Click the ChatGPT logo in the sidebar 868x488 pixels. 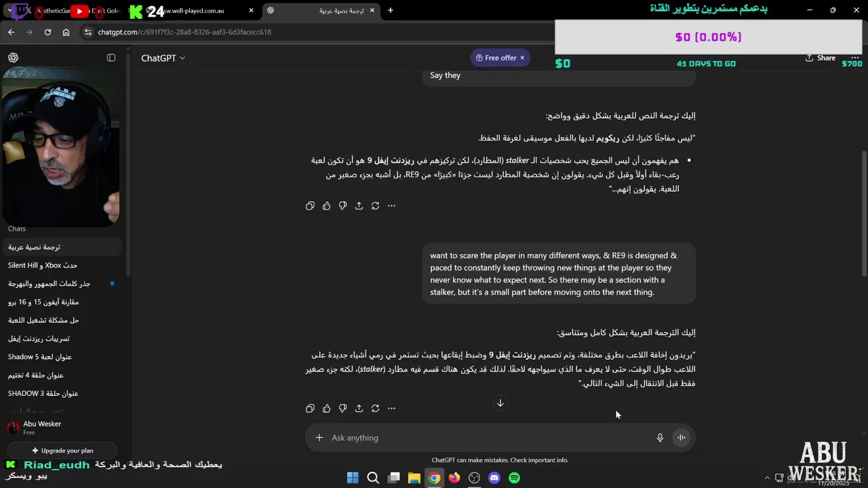(x=13, y=58)
